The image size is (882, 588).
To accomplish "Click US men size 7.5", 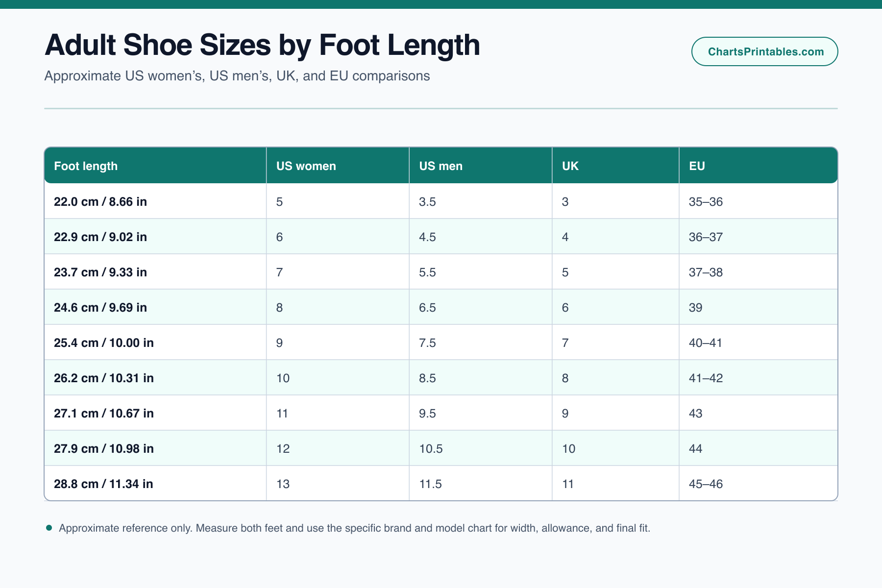I will tap(481, 343).
